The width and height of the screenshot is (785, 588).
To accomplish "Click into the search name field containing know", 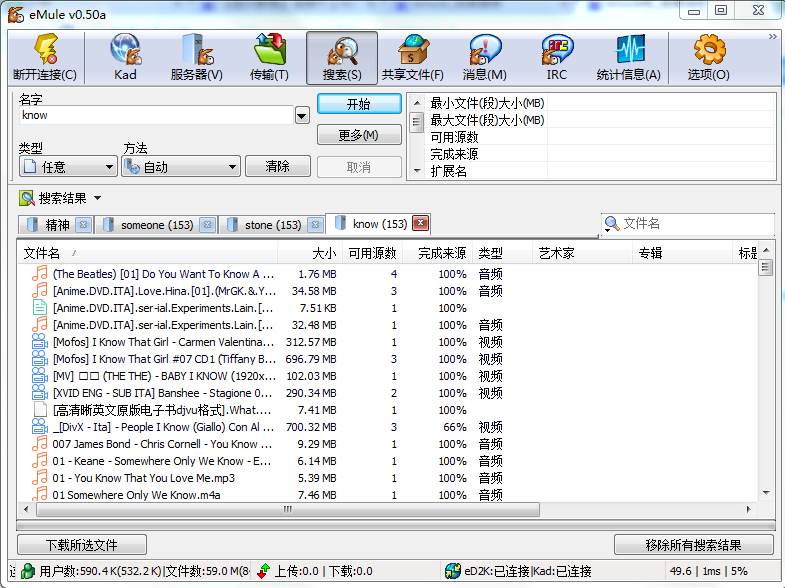I will [x=157, y=116].
